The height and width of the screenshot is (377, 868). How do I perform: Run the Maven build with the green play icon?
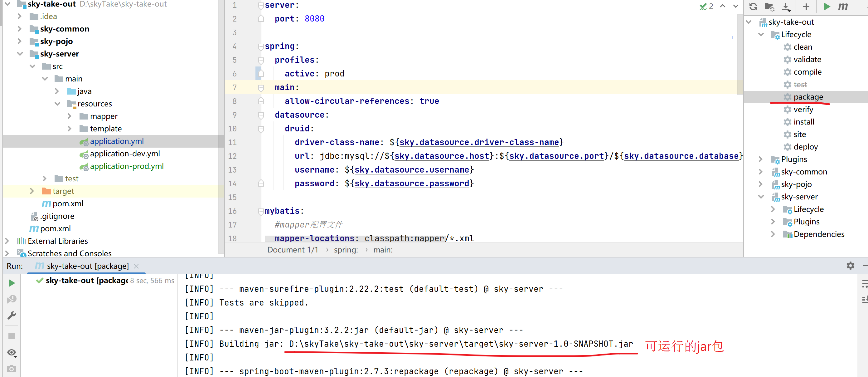(x=827, y=7)
